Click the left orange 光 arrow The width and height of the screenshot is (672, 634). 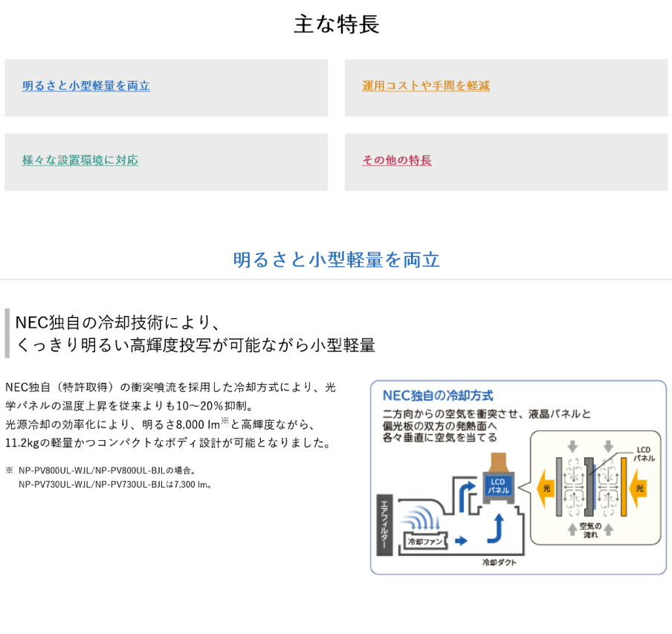click(546, 488)
